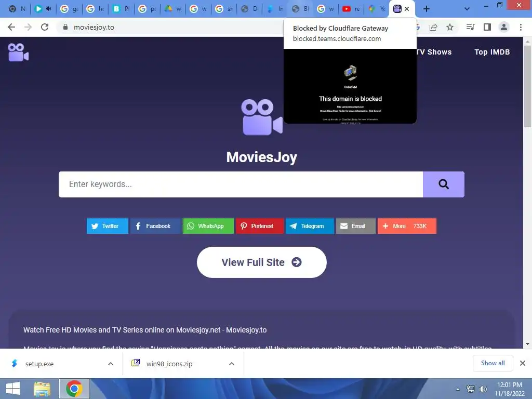
Task: Close the active MoviesJoy tab
Action: tap(407, 9)
